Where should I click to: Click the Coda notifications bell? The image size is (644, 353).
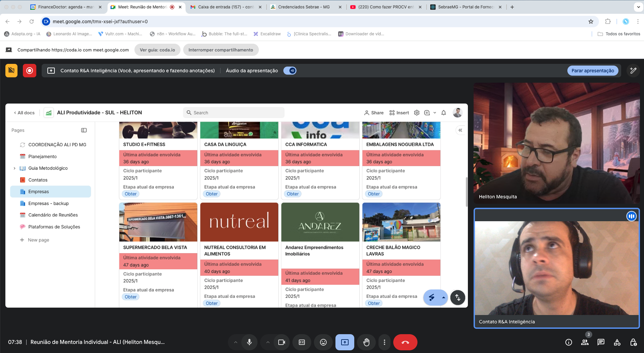point(443,113)
